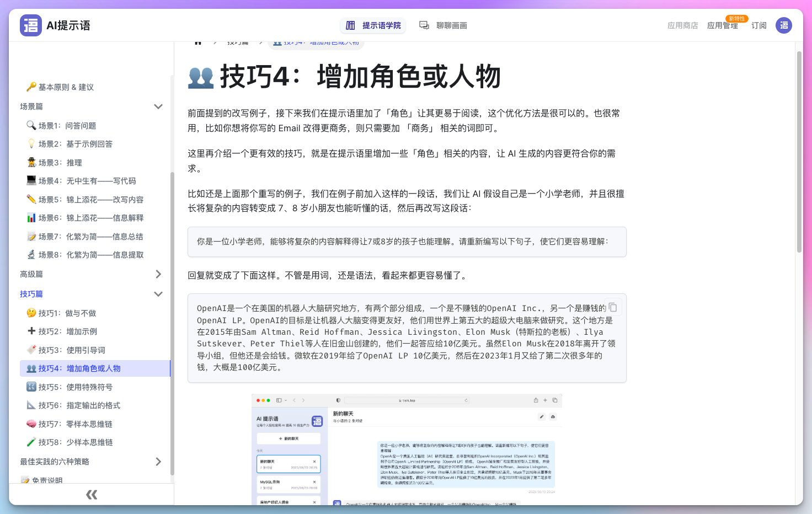Image resolution: width=812 pixels, height=514 pixels.
Task: Click the 你是一位小学老师 prompt block
Action: (x=407, y=242)
